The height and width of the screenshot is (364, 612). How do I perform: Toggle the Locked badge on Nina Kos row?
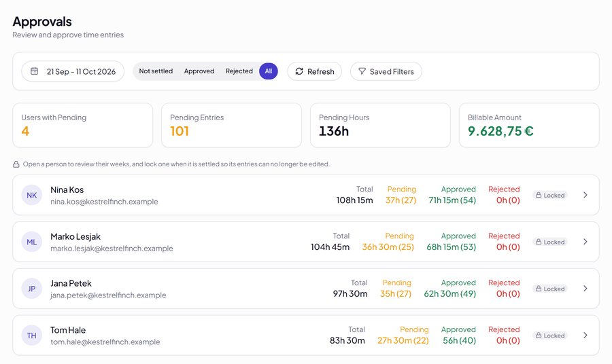550,196
